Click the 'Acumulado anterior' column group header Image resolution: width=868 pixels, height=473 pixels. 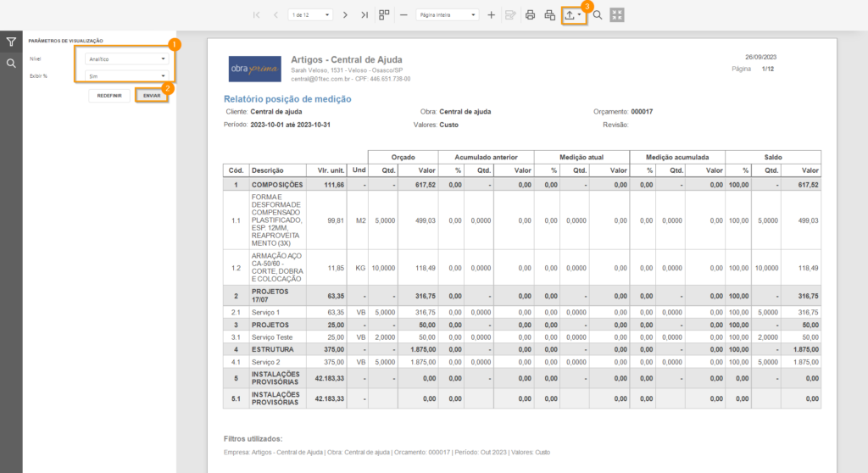(486, 158)
